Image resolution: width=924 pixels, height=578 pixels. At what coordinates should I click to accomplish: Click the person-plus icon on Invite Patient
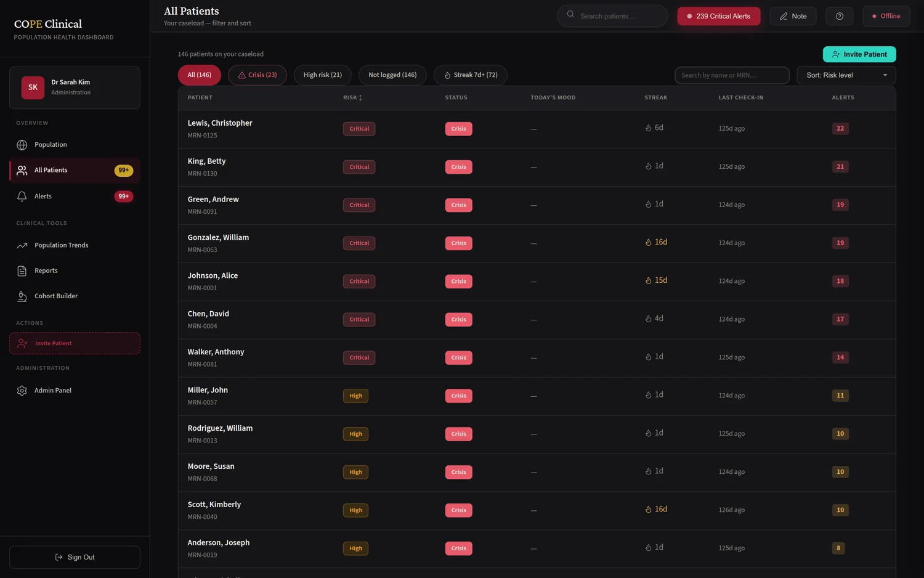(836, 54)
